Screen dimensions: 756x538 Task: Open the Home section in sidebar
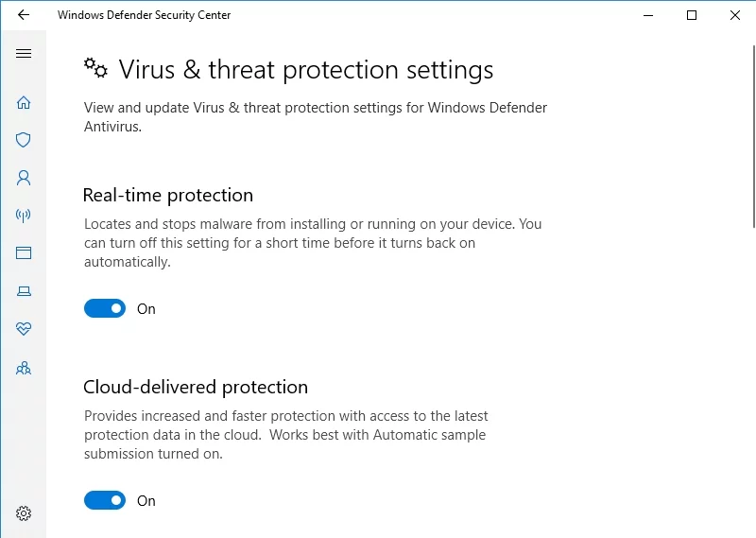click(24, 102)
